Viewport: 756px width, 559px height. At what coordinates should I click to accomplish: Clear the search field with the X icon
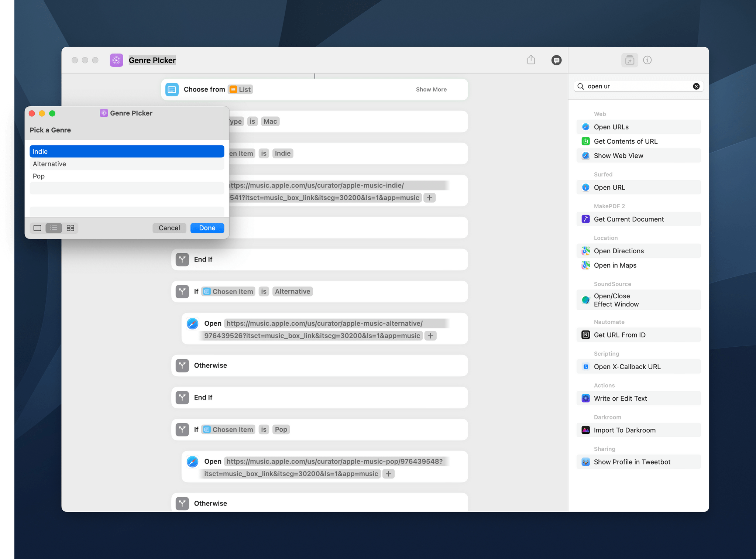[x=696, y=86]
